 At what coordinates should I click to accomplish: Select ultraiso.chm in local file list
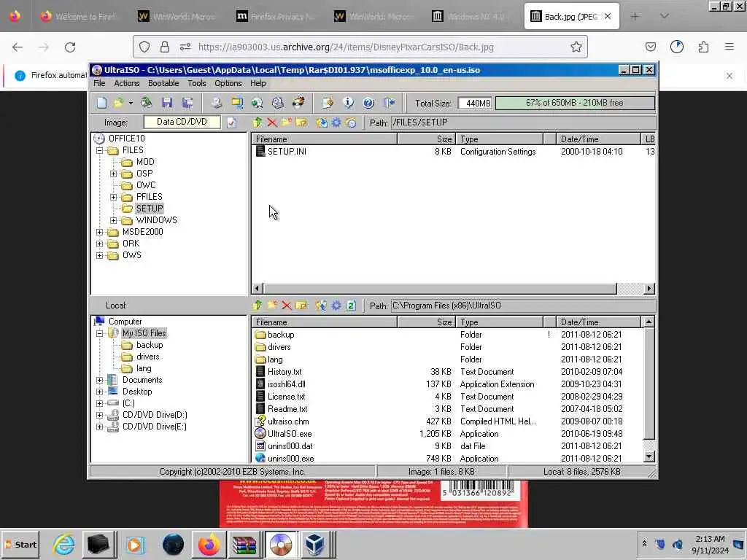pyautogui.click(x=288, y=421)
